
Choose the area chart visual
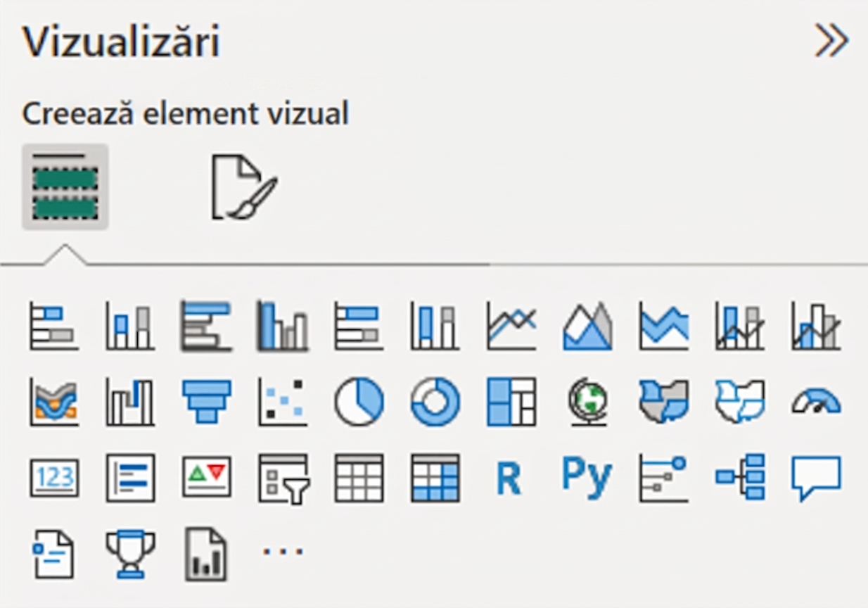pos(587,326)
